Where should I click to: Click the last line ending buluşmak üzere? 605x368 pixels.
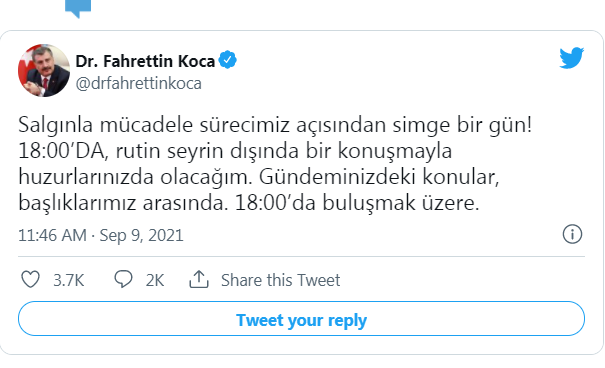[x=248, y=203]
